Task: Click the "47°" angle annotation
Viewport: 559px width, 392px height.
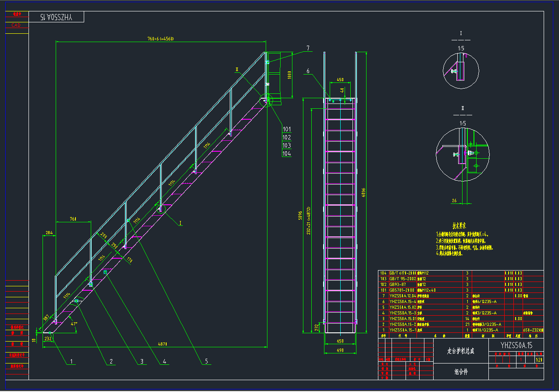Action: tap(74, 324)
